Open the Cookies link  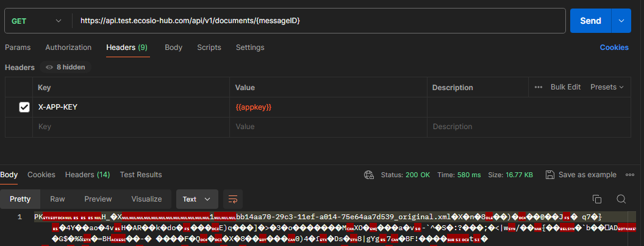[614, 47]
